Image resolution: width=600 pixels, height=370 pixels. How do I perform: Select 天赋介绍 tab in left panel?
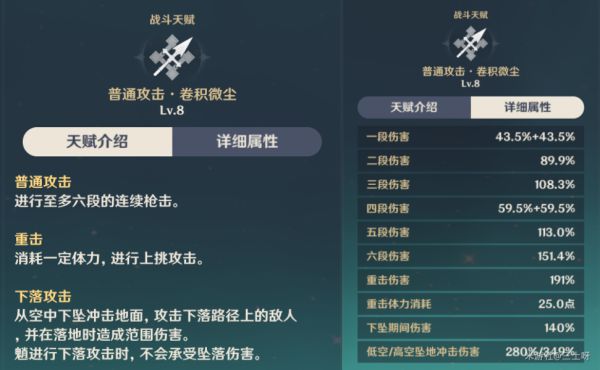97,142
